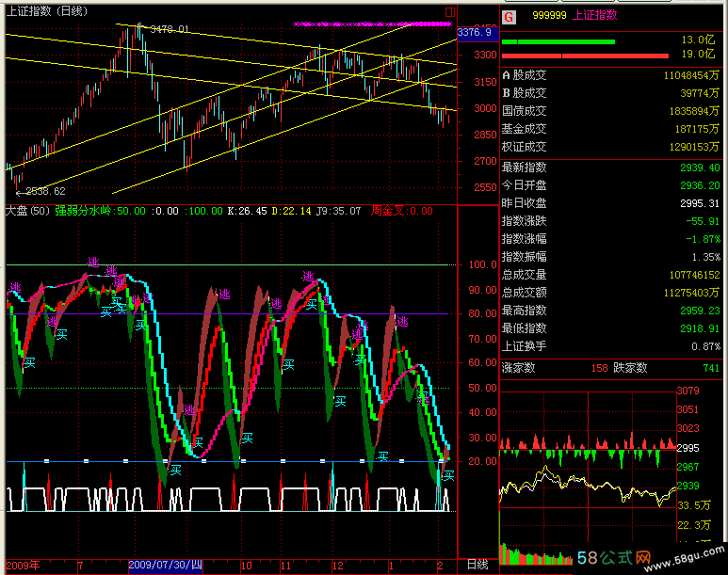
Task: Click the 上证指数 (日线) chart title
Action: (x=45, y=11)
